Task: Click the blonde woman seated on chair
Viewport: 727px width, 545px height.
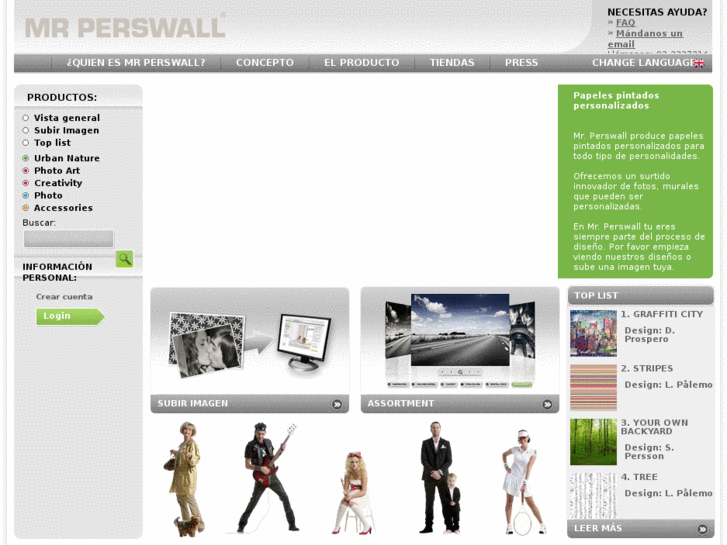Action: (x=354, y=493)
